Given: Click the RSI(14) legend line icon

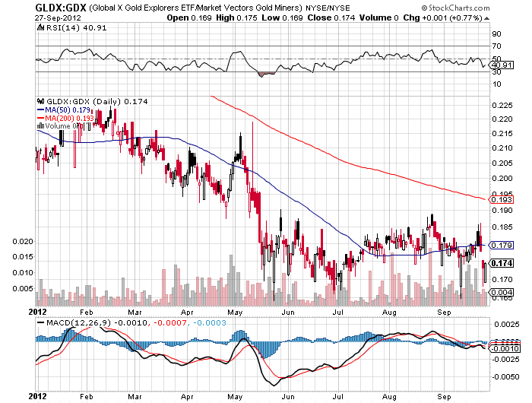Looking at the screenshot, I should (40, 27).
